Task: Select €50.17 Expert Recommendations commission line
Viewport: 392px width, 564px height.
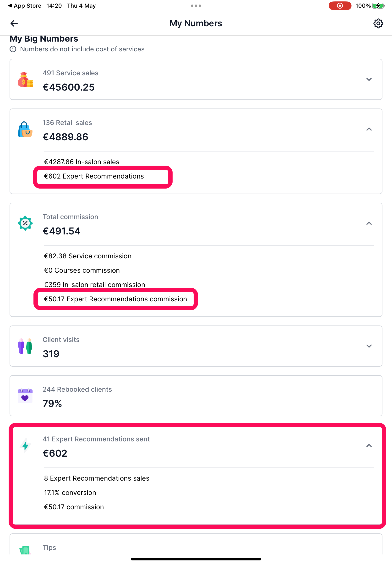Action: click(x=115, y=299)
